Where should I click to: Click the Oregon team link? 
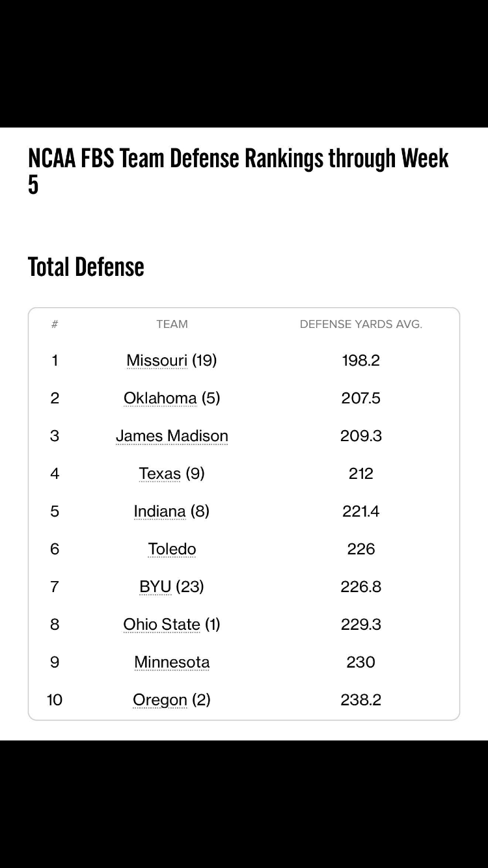[x=160, y=700]
